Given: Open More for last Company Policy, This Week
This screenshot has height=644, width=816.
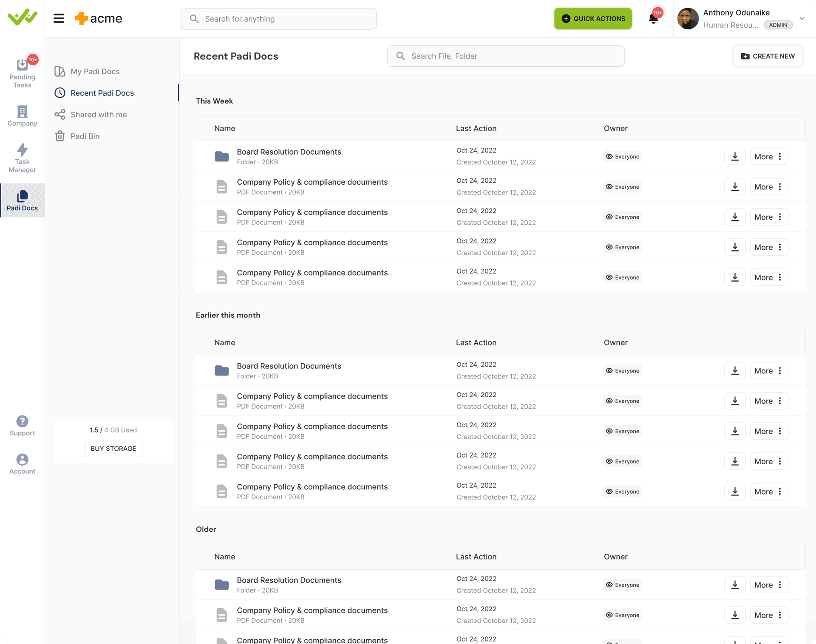Looking at the screenshot, I should [x=769, y=277].
